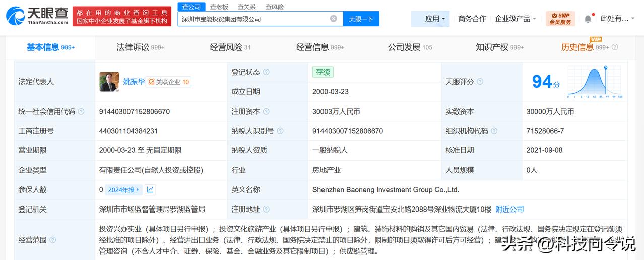Viewport: 644px width, 260px height.
Task: Open 姚振华 profile link
Action: coord(134,81)
